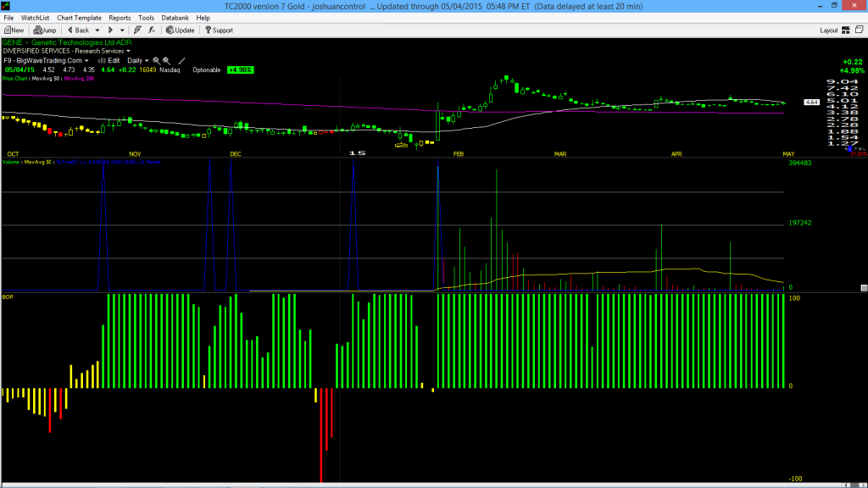Screen dimensions: 868x488
Task: Click the BOP indicator label
Action: [x=8, y=297]
